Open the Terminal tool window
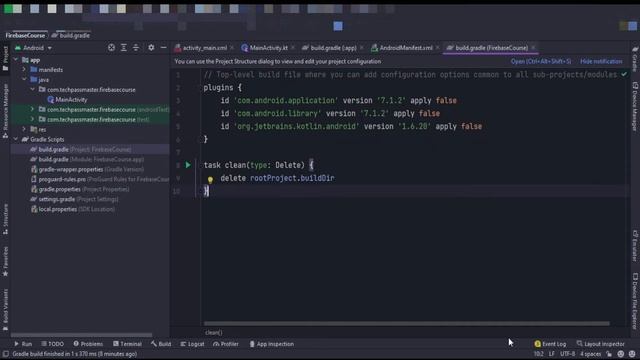Viewport: 640px width, 360px height. pos(127,344)
